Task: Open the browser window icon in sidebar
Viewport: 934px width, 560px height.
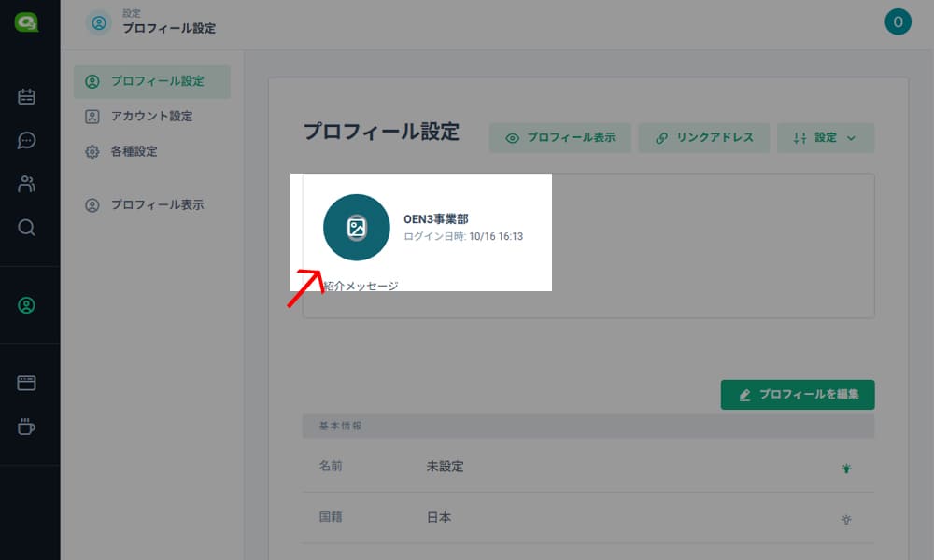Action: click(x=26, y=383)
